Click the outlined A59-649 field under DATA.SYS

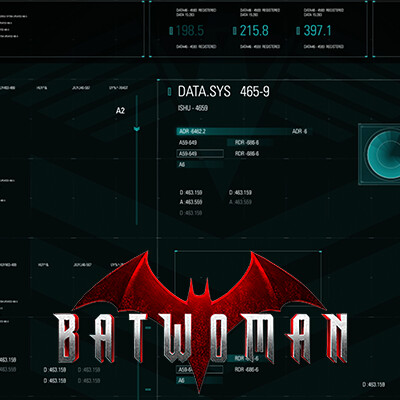coord(200,154)
